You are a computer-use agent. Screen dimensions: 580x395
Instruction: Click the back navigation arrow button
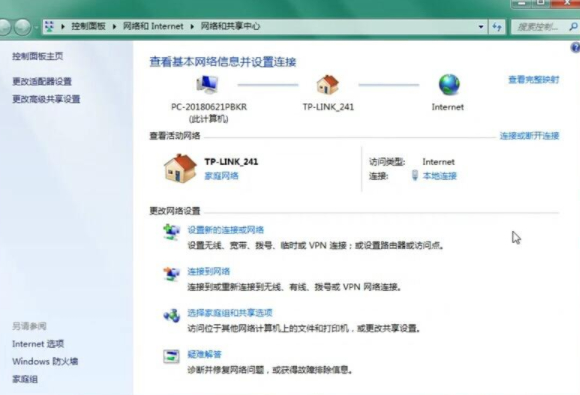pos(4,27)
